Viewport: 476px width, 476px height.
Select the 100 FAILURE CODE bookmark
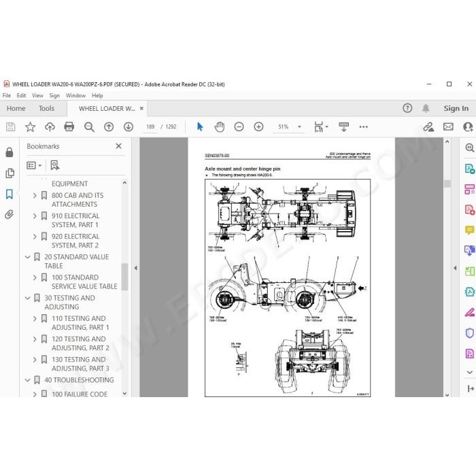[80, 394]
